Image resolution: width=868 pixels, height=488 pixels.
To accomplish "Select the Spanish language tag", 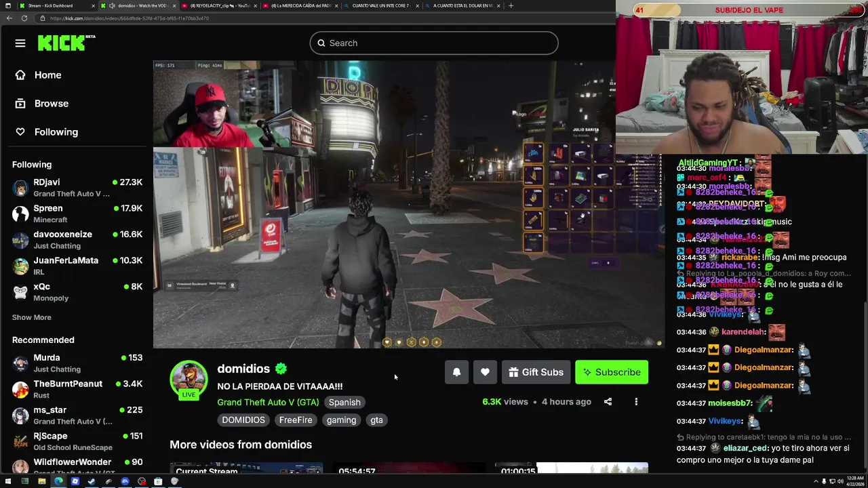I will click(x=344, y=402).
